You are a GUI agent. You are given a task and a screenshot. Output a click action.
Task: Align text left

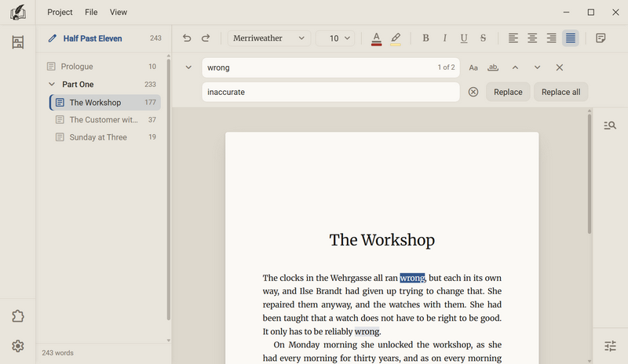click(513, 38)
